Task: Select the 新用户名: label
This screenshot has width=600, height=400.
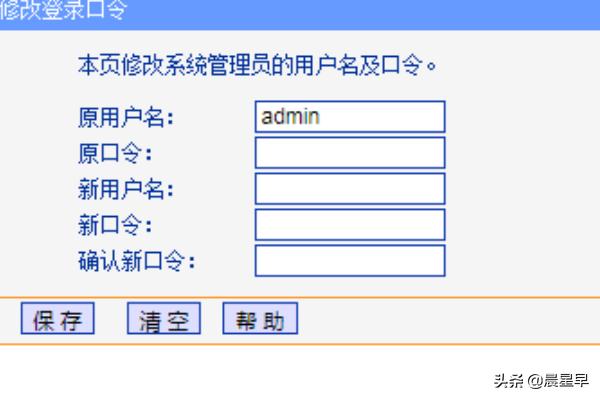Action: coord(126,190)
